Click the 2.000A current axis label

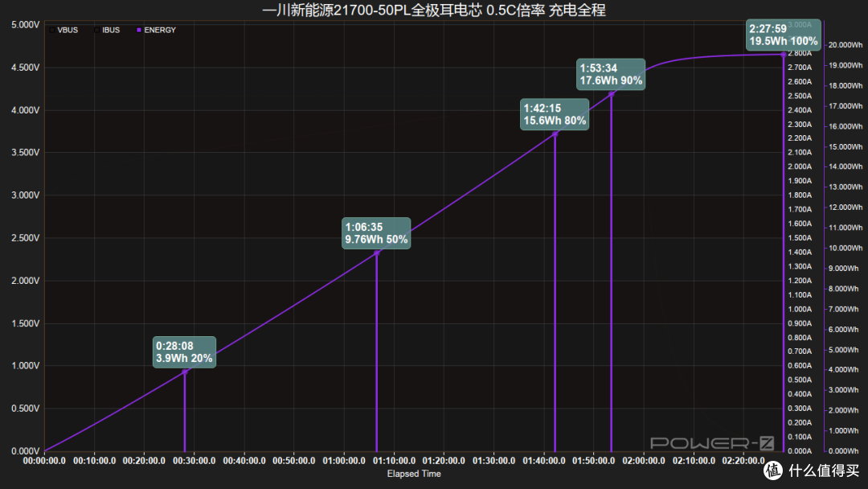800,166
